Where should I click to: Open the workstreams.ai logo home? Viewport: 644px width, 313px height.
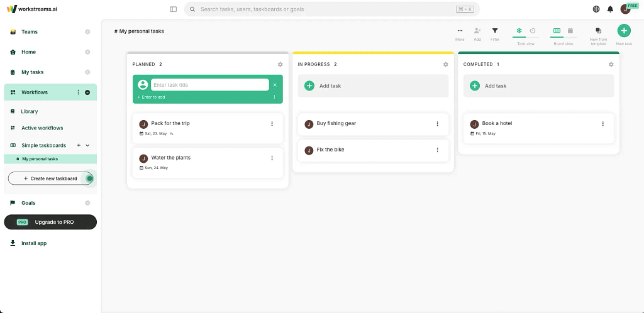pos(32,9)
